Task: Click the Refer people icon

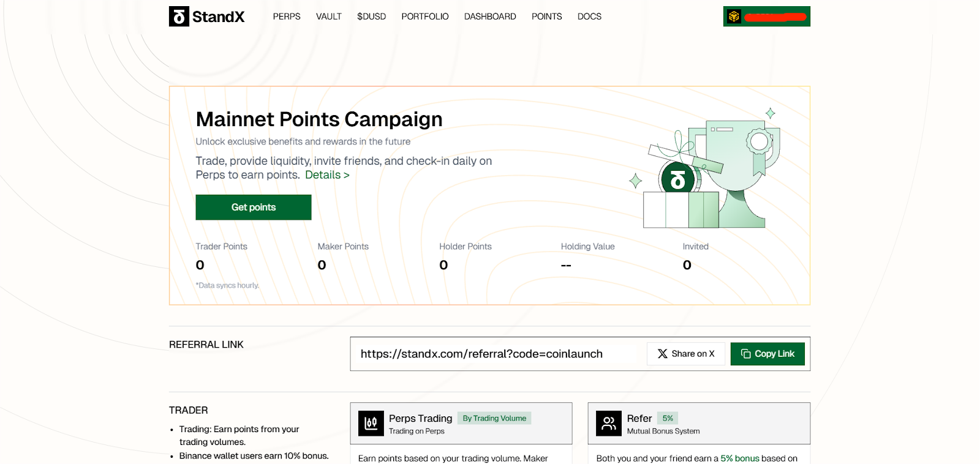Action: click(609, 424)
